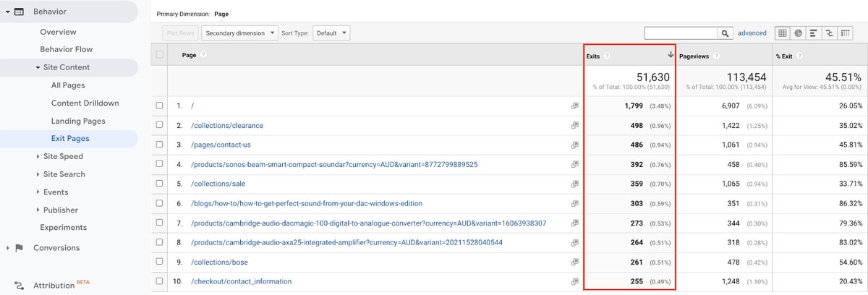This screenshot has width=868, height=295.
Task: Sort by Pageviews column header
Action: point(694,56)
